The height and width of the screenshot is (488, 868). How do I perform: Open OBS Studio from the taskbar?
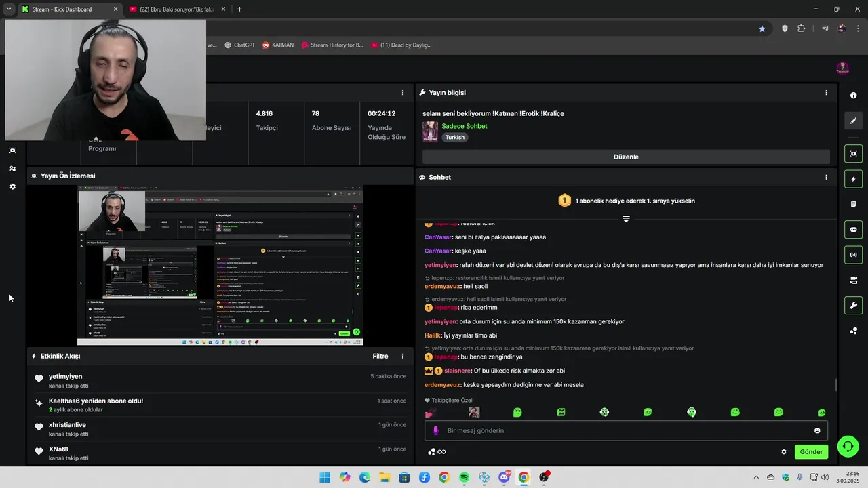click(x=544, y=477)
